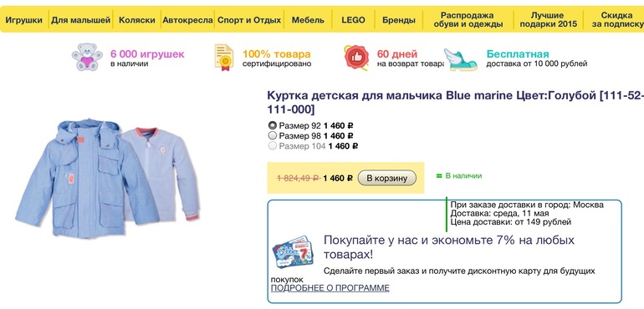644x309 pixels.
Task: Open the Автокресла category
Action: pos(187,20)
